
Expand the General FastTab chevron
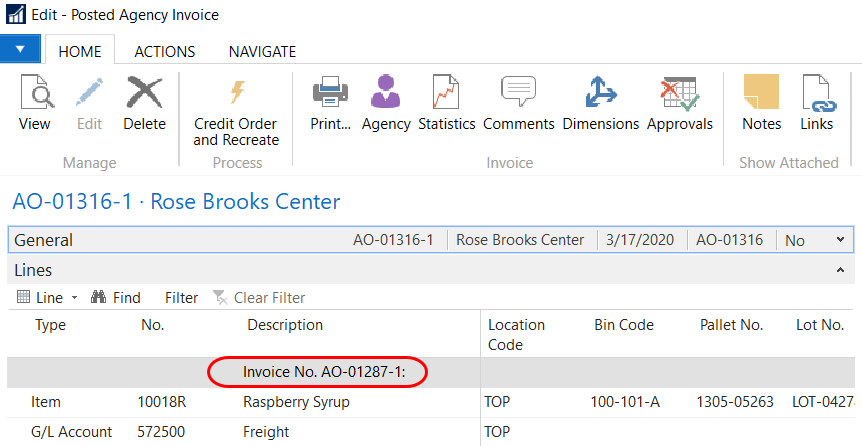click(840, 240)
